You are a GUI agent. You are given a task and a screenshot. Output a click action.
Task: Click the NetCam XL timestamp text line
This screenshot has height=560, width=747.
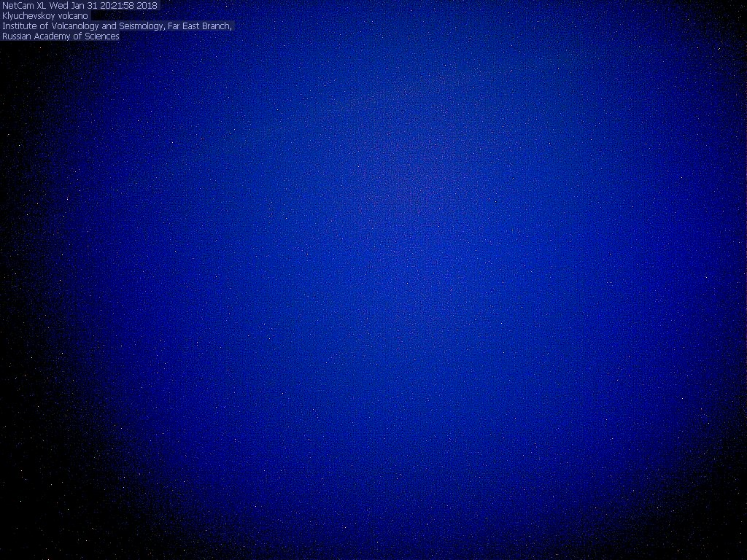tap(80, 6)
